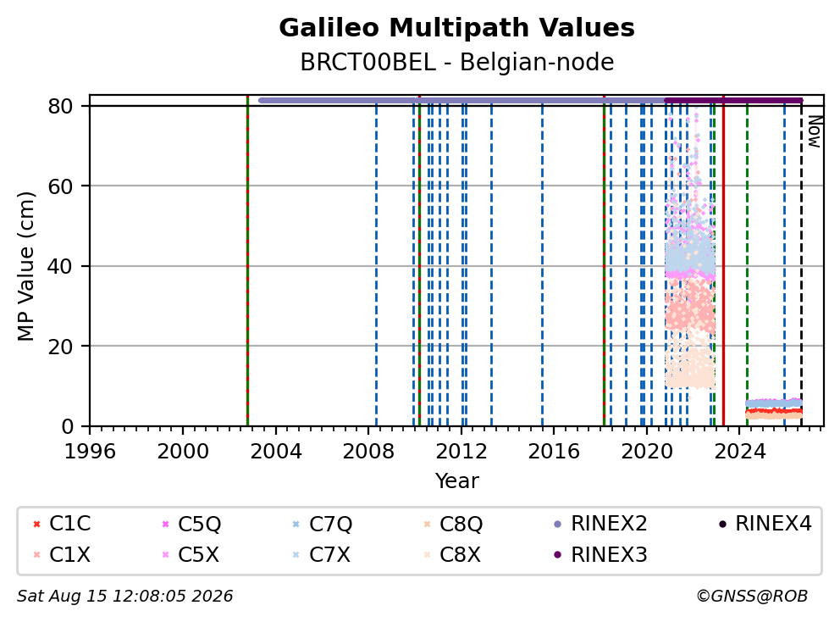This screenshot has width=840, height=622.
Task: Click the vertical Now marker label
Action: 815,132
